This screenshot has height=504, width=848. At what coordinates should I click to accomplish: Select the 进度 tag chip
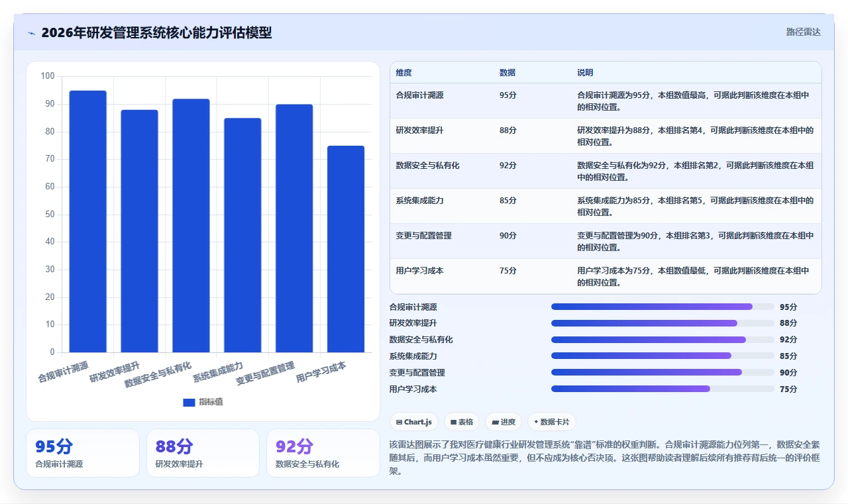tap(503, 422)
